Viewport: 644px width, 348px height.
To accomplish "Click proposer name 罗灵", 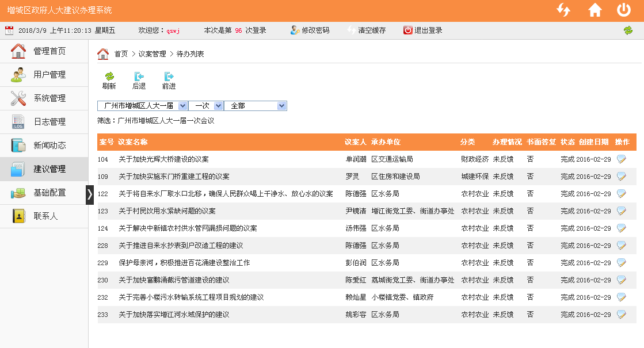I will click(352, 177).
